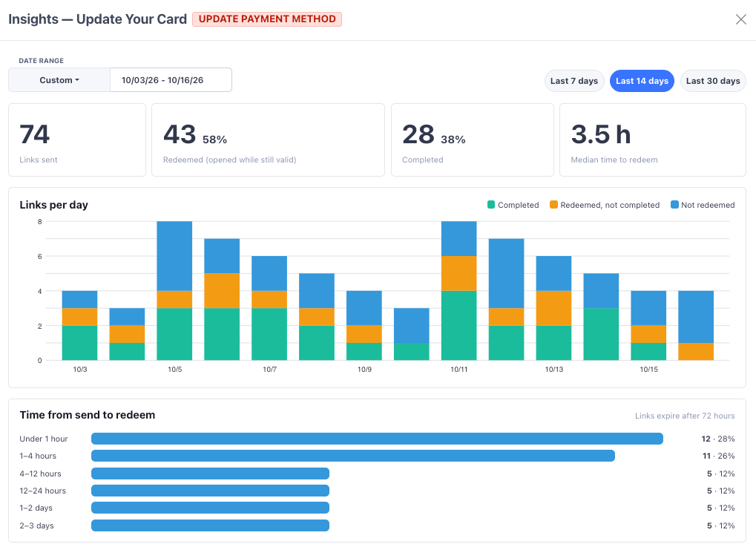Click the 10/13 axis label
756x544 pixels.
553,370
